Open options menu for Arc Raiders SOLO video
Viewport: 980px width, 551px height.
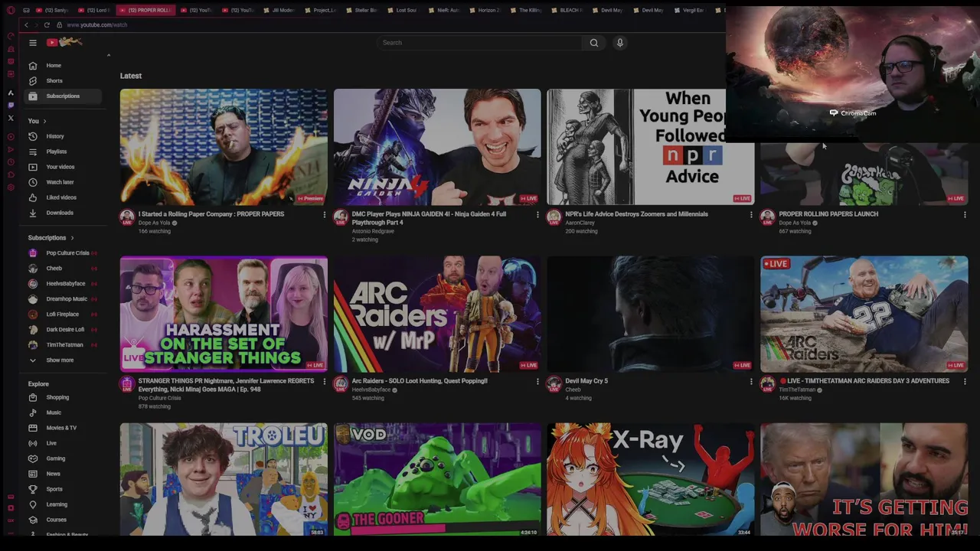pyautogui.click(x=537, y=381)
